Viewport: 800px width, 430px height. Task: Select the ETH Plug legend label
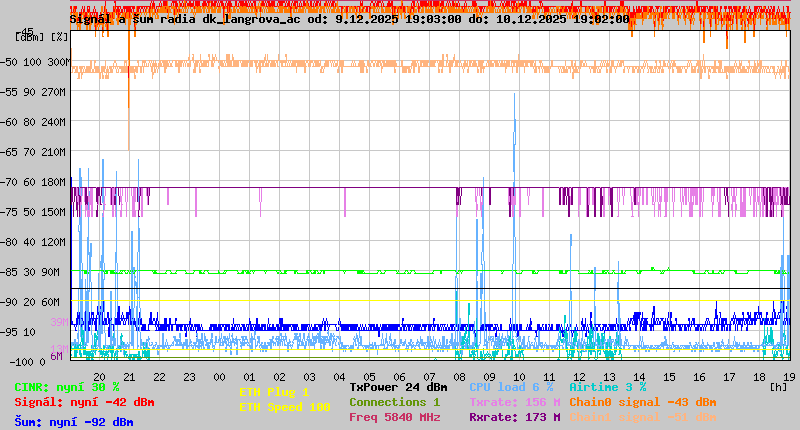pyautogui.click(x=274, y=392)
